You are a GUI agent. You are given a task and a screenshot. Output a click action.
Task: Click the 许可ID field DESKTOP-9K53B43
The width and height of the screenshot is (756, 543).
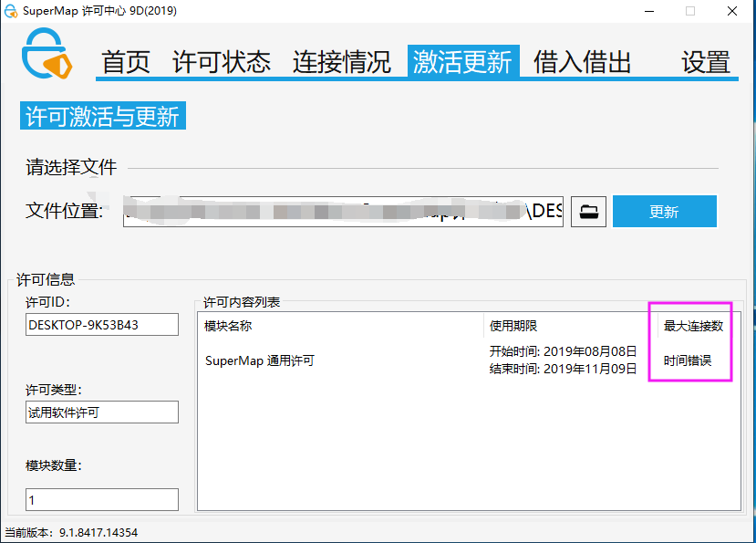point(102,325)
